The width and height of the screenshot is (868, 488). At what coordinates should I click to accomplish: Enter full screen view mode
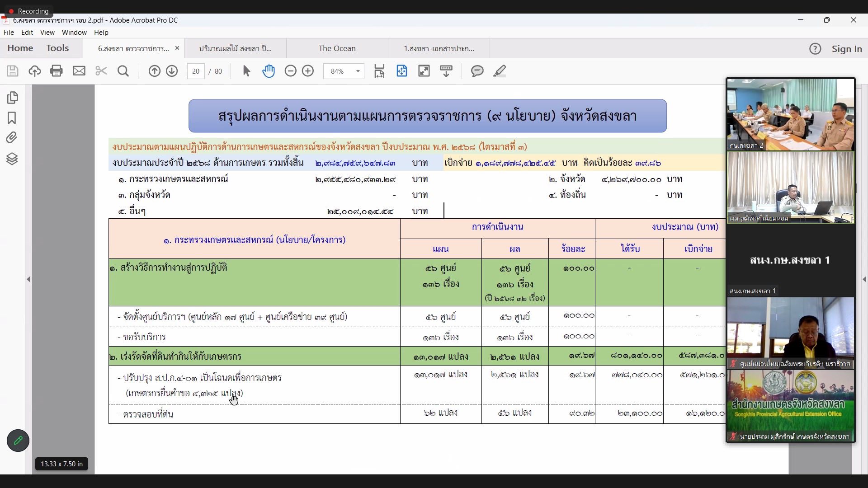(424, 71)
